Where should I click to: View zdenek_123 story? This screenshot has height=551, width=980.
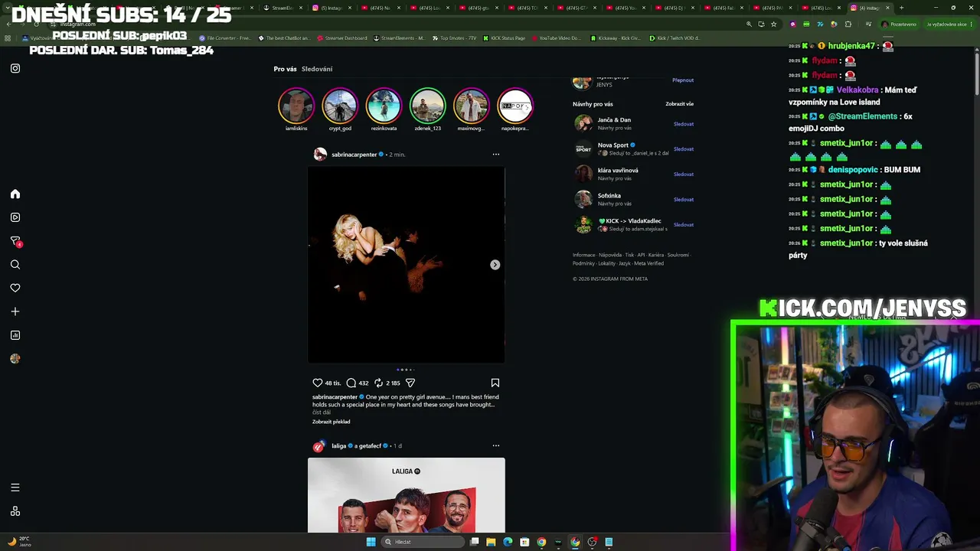point(427,106)
